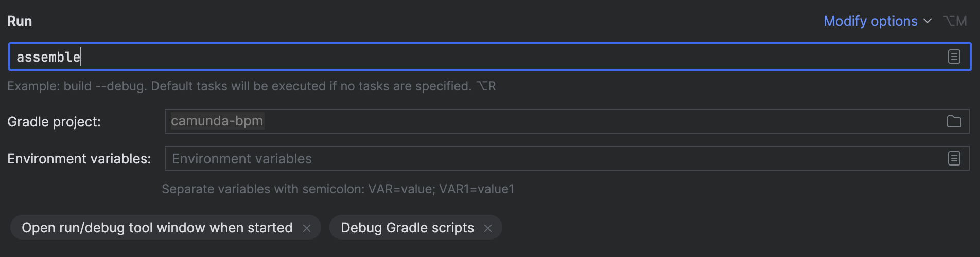The height and width of the screenshot is (257, 980).
Task: Browse for Gradle project with folder icon
Action: click(x=954, y=121)
